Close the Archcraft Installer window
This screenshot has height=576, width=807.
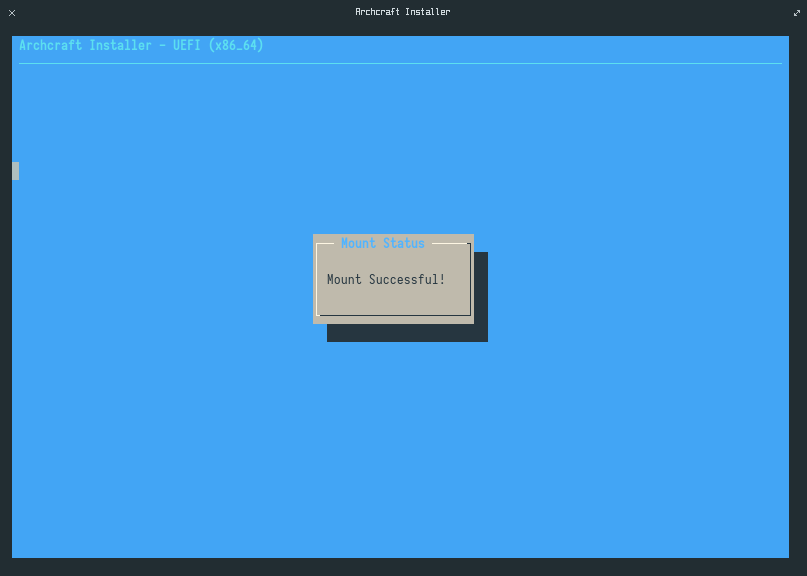(x=12, y=13)
